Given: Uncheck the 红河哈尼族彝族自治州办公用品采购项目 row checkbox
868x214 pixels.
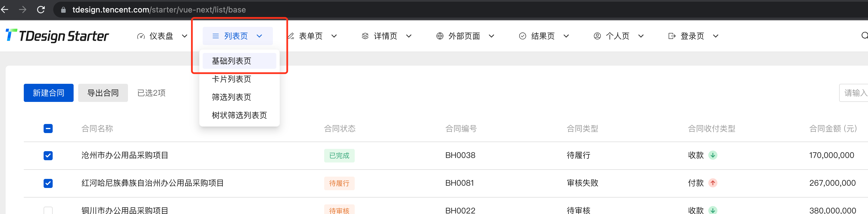Looking at the screenshot, I should tap(48, 183).
